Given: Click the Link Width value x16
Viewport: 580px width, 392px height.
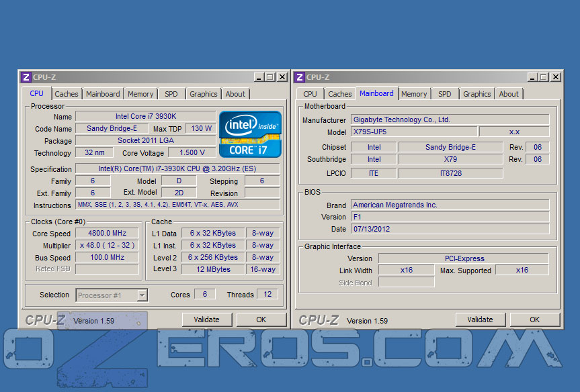Looking at the screenshot, I should click(x=406, y=270).
